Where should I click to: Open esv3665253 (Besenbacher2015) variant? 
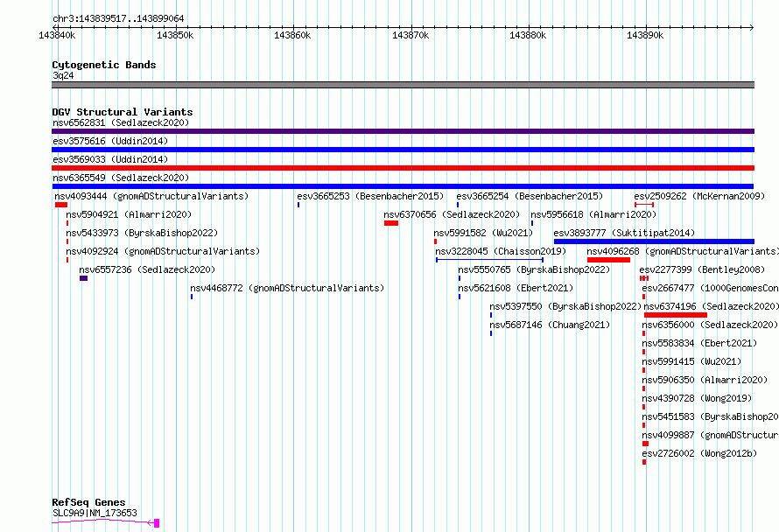pos(370,196)
